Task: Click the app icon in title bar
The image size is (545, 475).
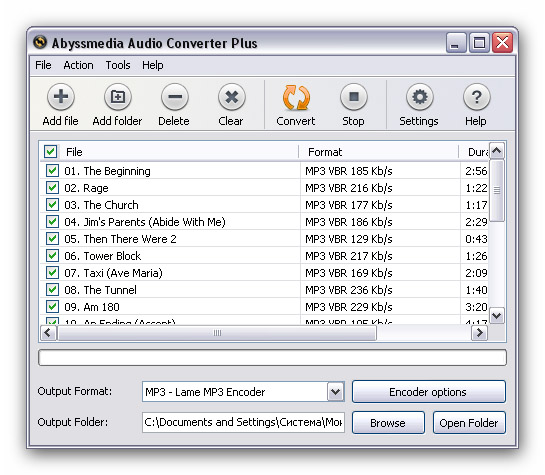Action: [x=40, y=42]
